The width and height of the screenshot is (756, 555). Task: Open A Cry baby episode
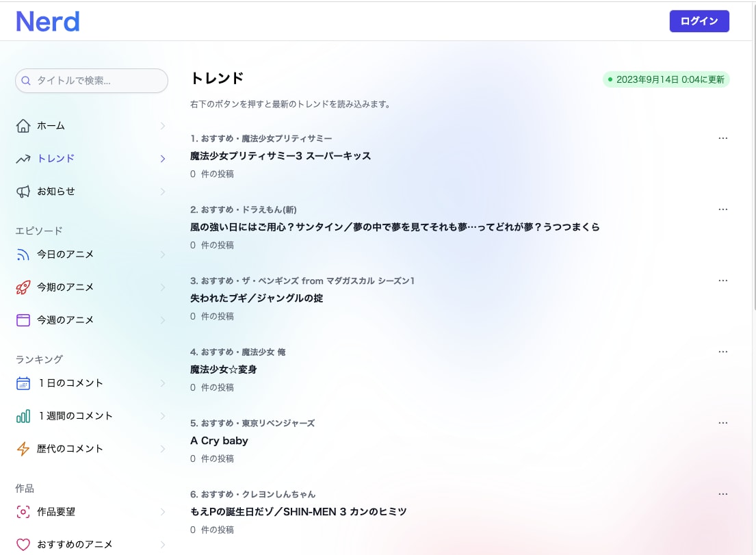219,441
